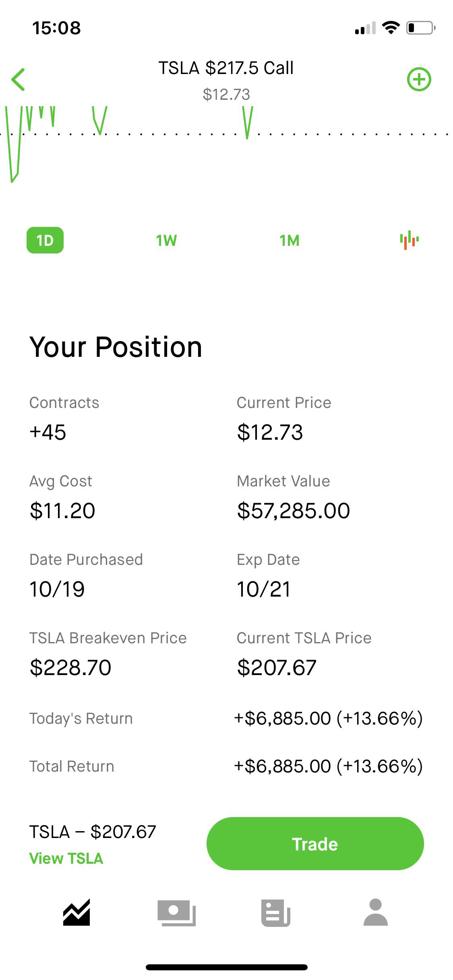
Task: Select the 1M chart range
Action: [x=290, y=241]
